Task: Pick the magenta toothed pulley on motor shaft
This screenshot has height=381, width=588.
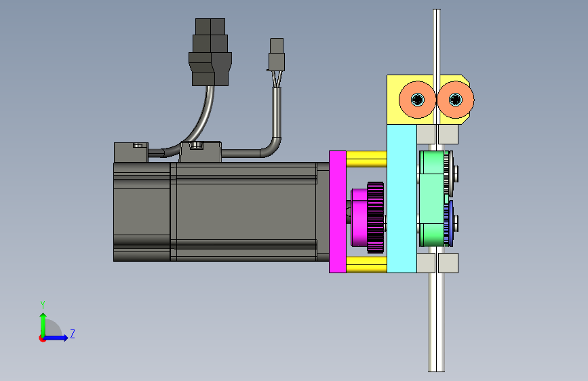Action: 368,218
